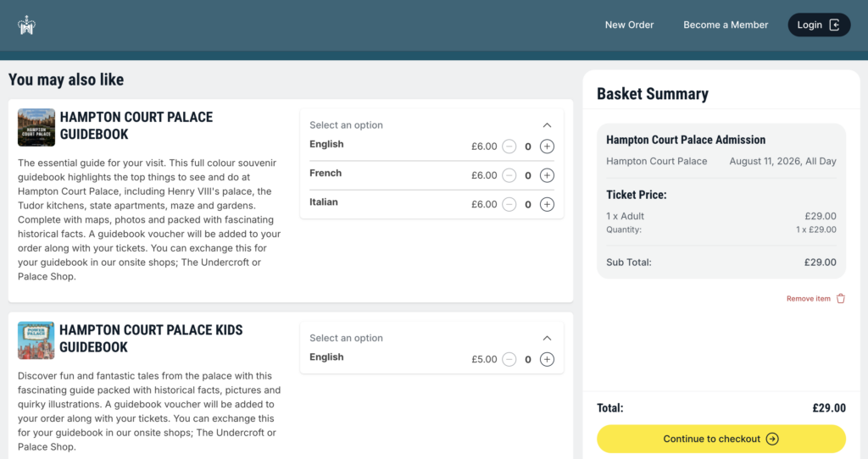Decrease Kids Guidebook English £5.00 quantity
The height and width of the screenshot is (459, 868).
(x=509, y=359)
